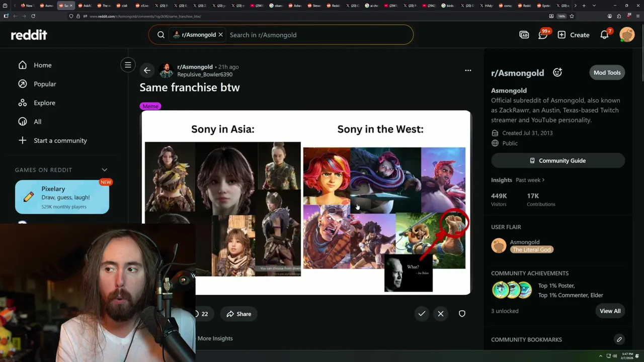
Task: Switch to the r/all browser tab
Action: 121,6
